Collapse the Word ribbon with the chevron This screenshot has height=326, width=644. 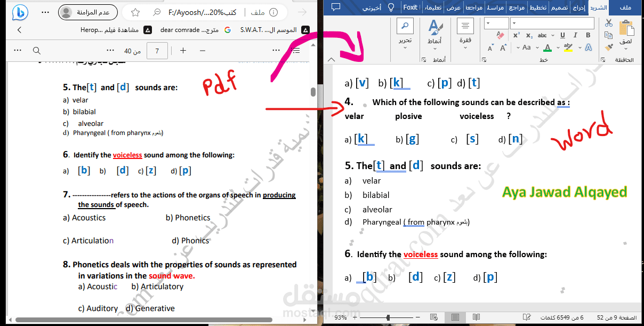331,60
